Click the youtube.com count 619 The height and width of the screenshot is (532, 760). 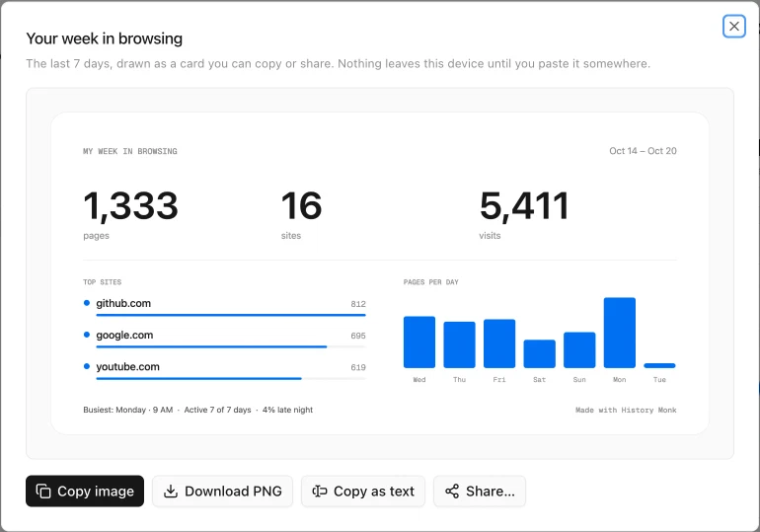pos(358,367)
